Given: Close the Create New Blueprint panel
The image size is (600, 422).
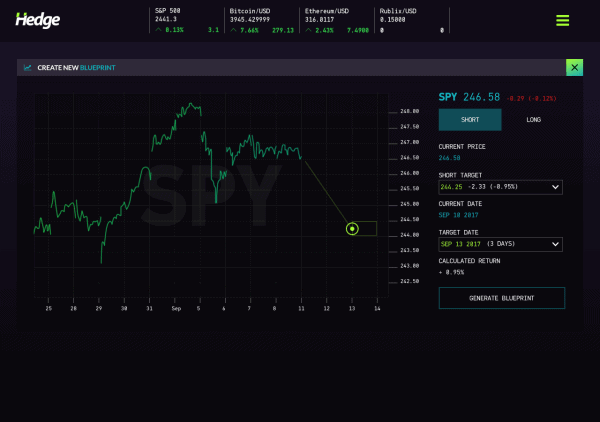Looking at the screenshot, I should click(574, 67).
